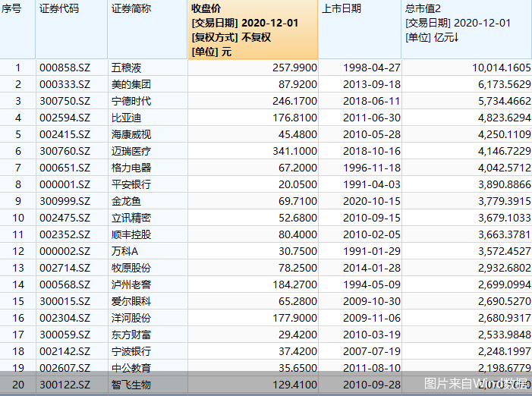532x396 pixels.
Task: Sort by the 总市值2 column header
Action: point(467,30)
